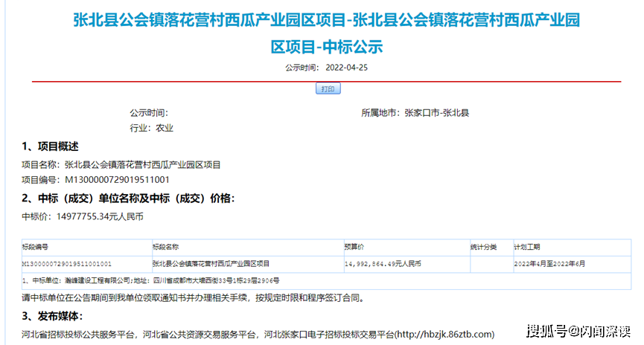Viewport: 644px width, 345px height.
Task: Select the project number M1300000729019511001
Action: (118, 180)
